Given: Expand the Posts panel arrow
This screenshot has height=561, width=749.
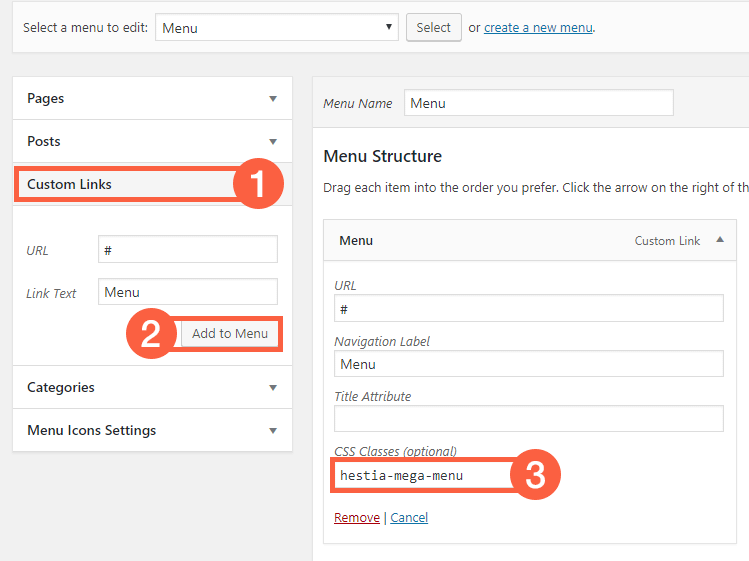Looking at the screenshot, I should (x=273, y=142).
